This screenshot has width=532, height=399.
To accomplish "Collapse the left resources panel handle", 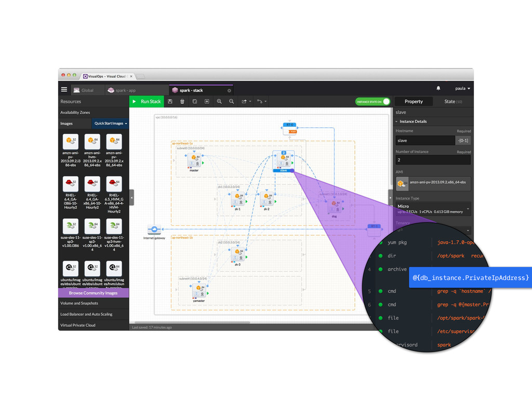I will coord(131,197).
